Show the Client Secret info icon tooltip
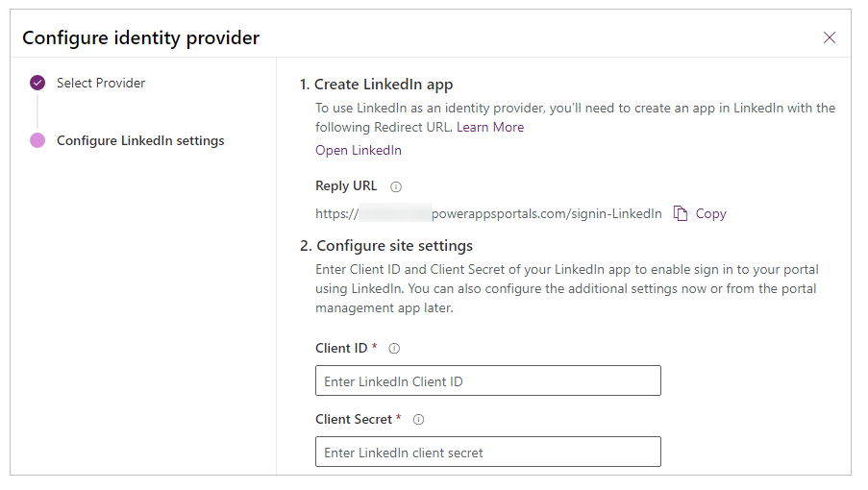Viewport: 868px width, 490px height. 418,420
